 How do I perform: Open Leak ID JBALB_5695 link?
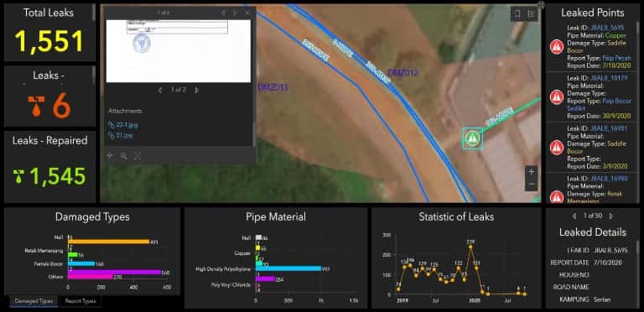[x=606, y=28]
